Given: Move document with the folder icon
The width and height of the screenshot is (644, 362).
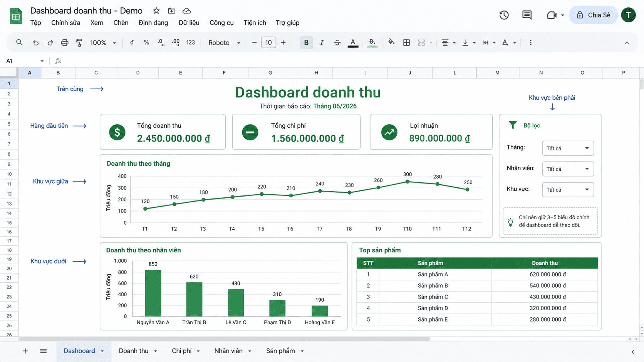Looking at the screenshot, I should point(171,11).
